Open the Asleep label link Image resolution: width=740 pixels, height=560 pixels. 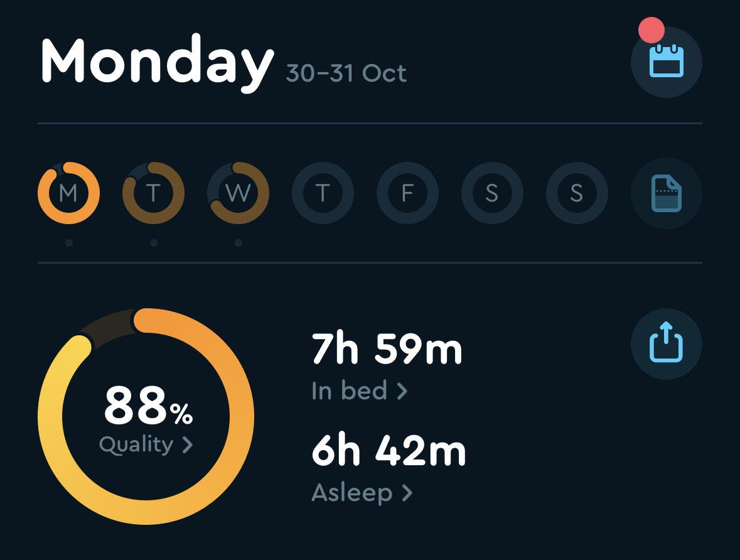coord(351,493)
